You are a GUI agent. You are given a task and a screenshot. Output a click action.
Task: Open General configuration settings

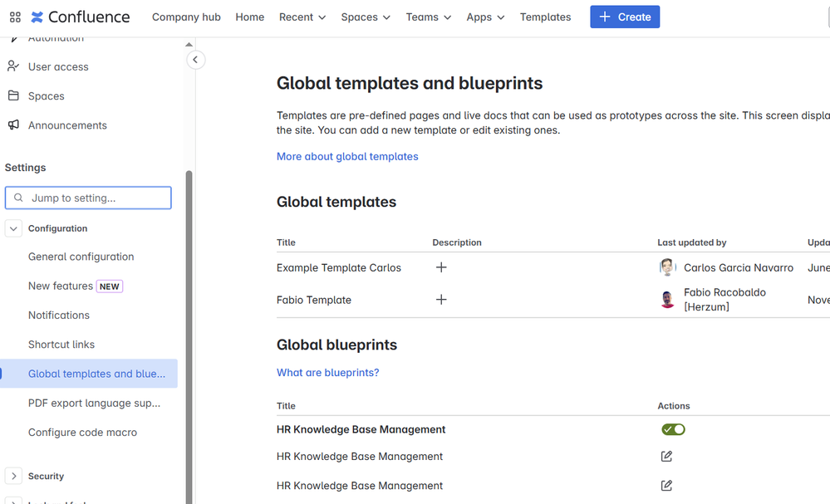pos(81,257)
